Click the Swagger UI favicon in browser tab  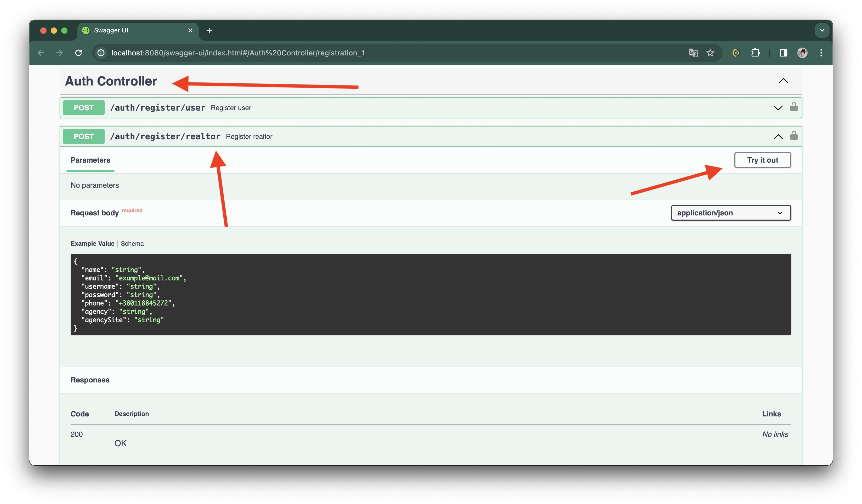[89, 31]
